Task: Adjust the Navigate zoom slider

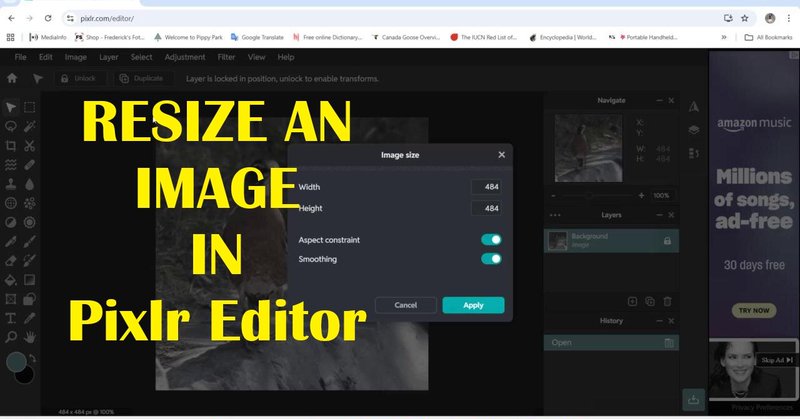Action: (597, 195)
